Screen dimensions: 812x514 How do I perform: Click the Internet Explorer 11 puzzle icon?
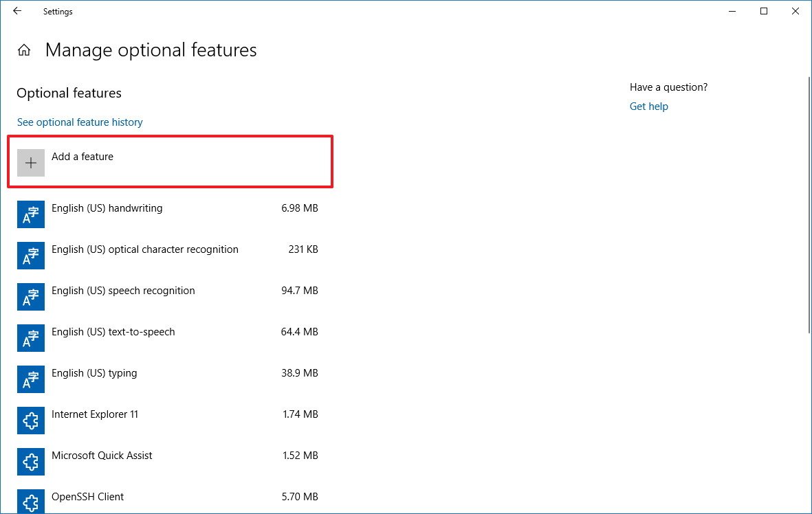point(31,421)
